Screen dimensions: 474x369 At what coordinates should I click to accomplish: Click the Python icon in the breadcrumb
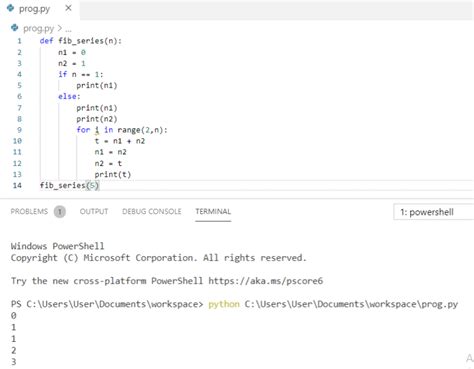tap(14, 28)
